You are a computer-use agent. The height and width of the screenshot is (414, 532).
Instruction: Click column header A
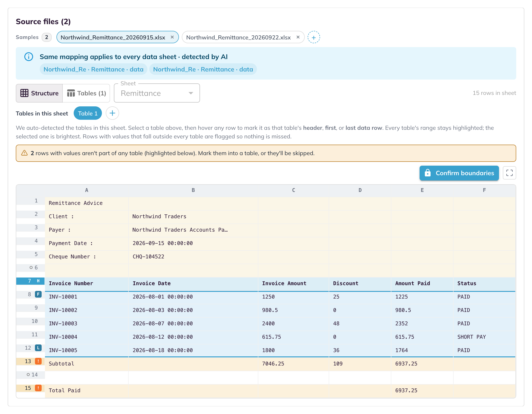point(87,190)
